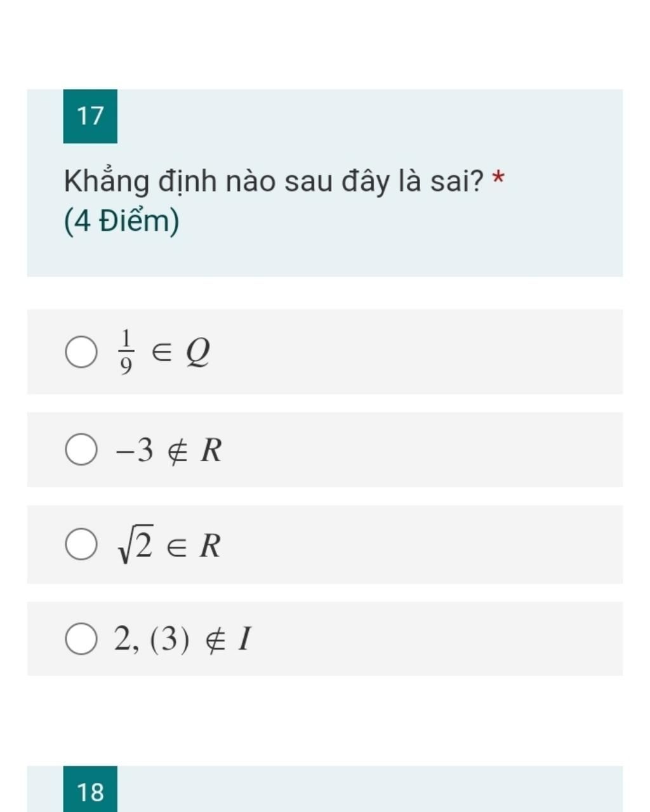Mark the 2,(3) ∉ I radio button
Screen dimensions: 650x812
(x=81, y=639)
